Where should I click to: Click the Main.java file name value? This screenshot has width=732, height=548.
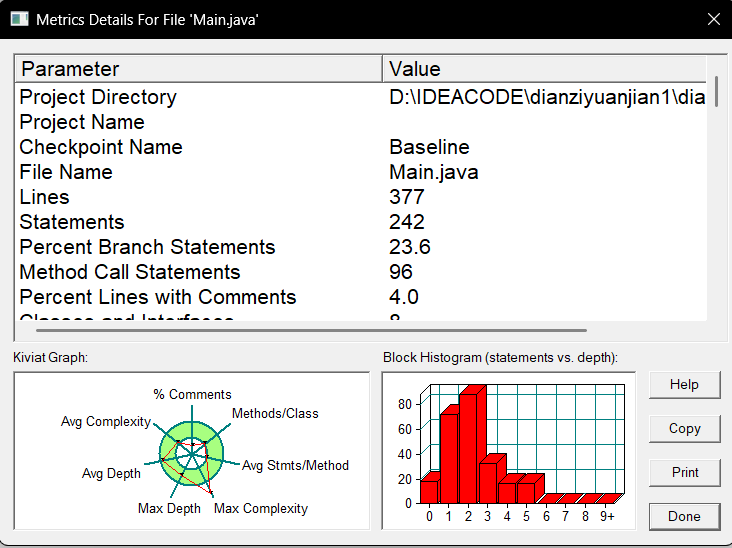[434, 172]
